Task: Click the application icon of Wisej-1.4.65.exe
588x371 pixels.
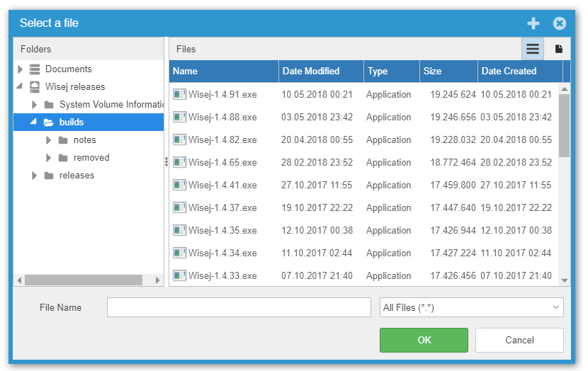Action: pos(180,162)
